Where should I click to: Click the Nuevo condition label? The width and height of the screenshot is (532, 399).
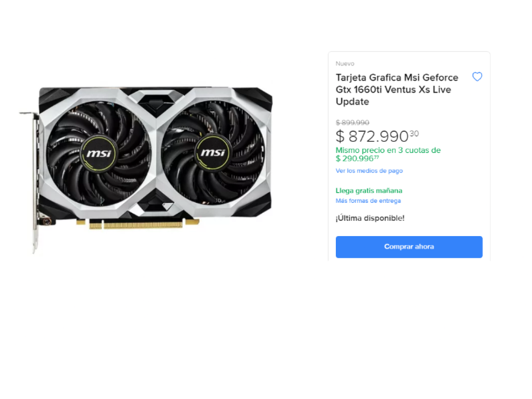pos(345,64)
